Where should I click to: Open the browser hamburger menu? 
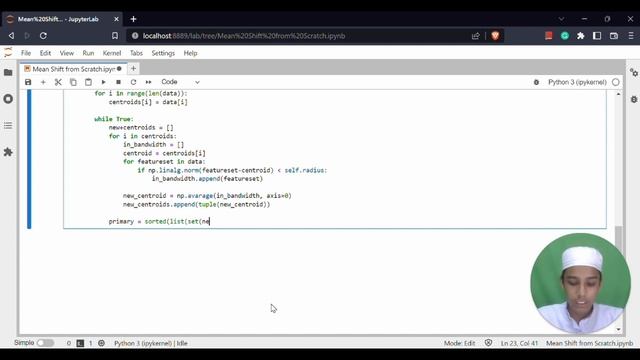(x=631, y=36)
